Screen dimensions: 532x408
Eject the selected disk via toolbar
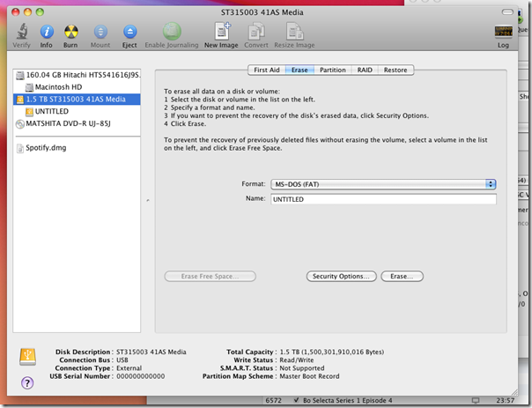tap(129, 32)
